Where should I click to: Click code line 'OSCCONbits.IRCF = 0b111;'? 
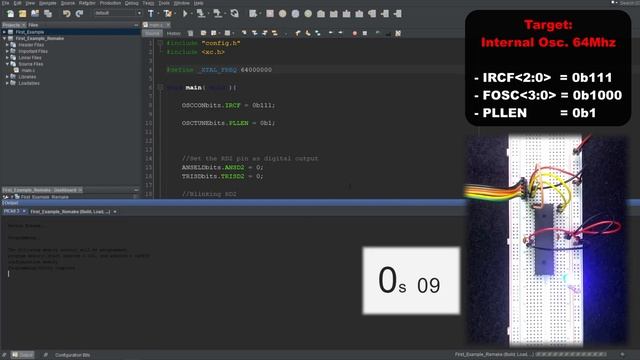pos(228,105)
